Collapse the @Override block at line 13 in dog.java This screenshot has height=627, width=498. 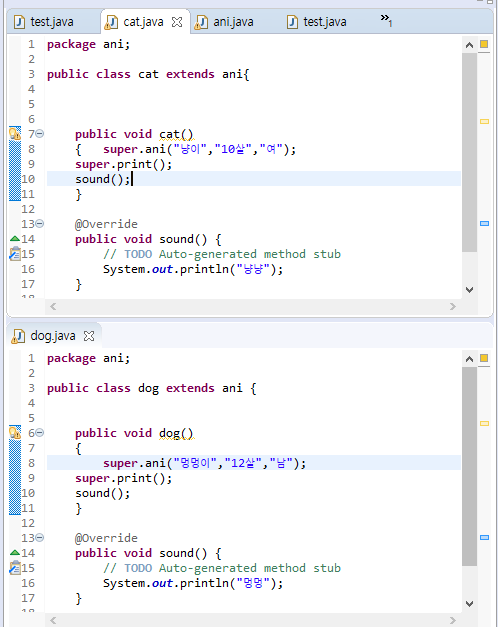click(40, 537)
